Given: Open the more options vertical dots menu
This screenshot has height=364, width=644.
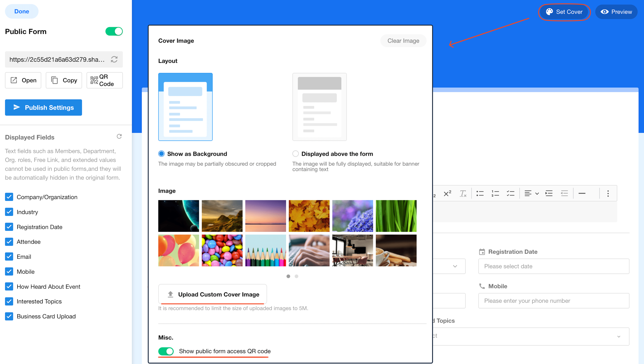Looking at the screenshot, I should click(x=608, y=193).
